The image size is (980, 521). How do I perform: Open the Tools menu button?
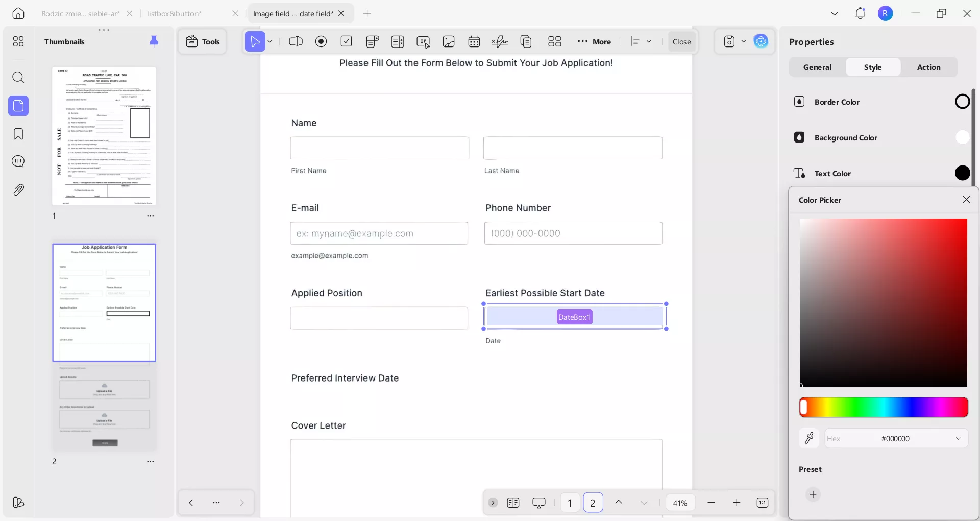[x=203, y=42]
